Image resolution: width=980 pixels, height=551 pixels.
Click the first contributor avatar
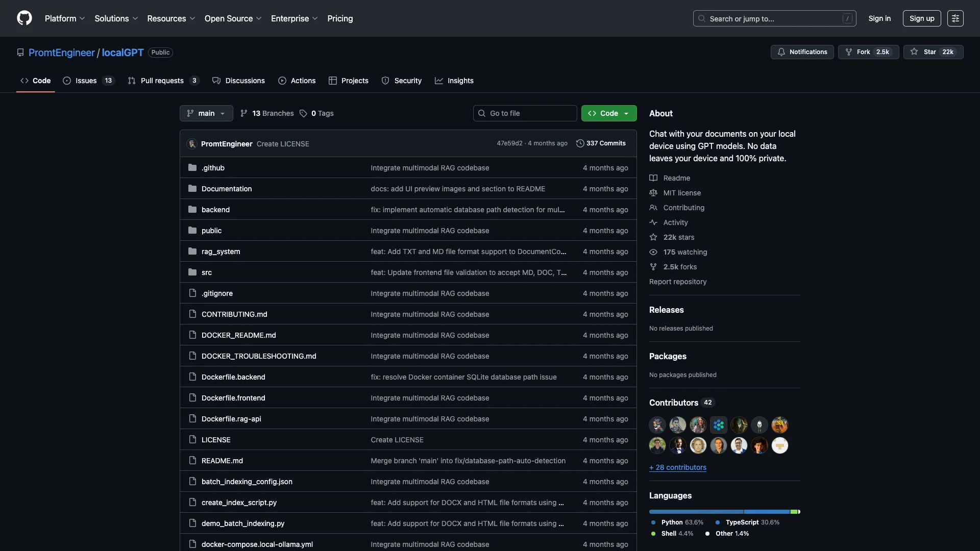click(657, 424)
